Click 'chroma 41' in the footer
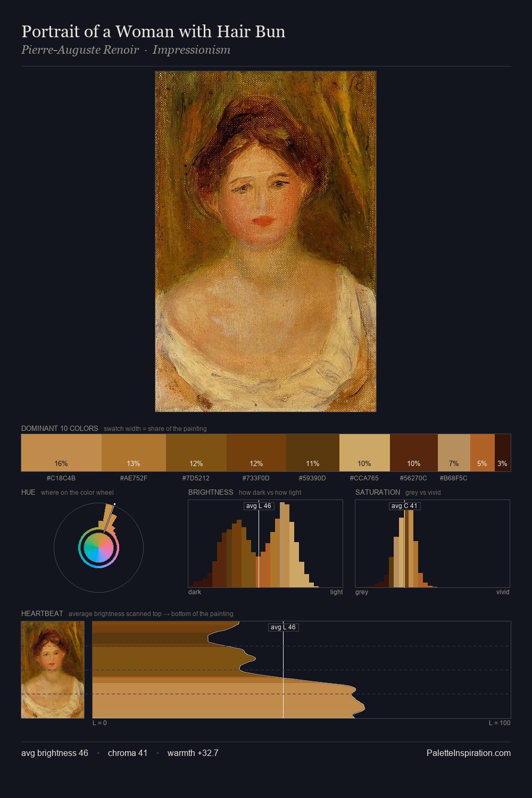The width and height of the screenshot is (532, 798). [128, 753]
